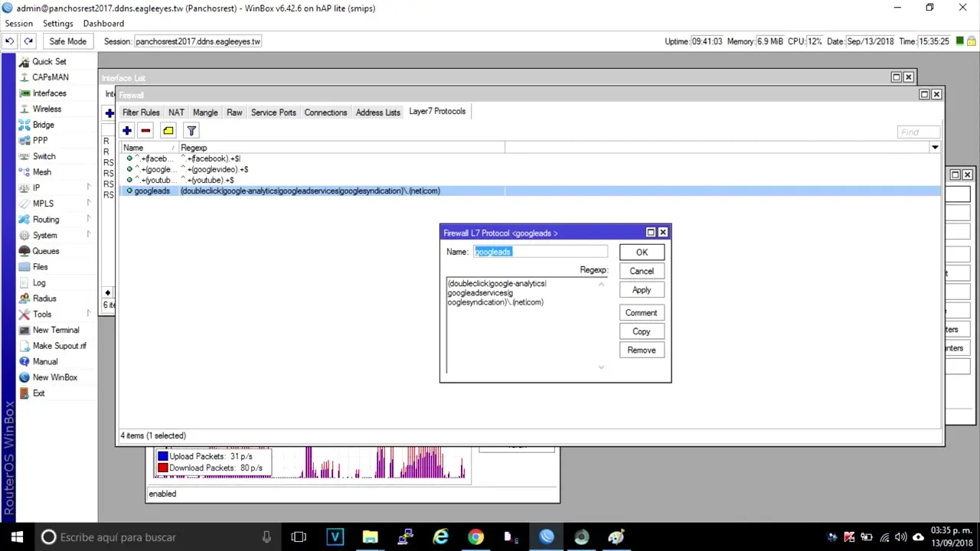Open File Explorer from the taskbar

coord(370,537)
